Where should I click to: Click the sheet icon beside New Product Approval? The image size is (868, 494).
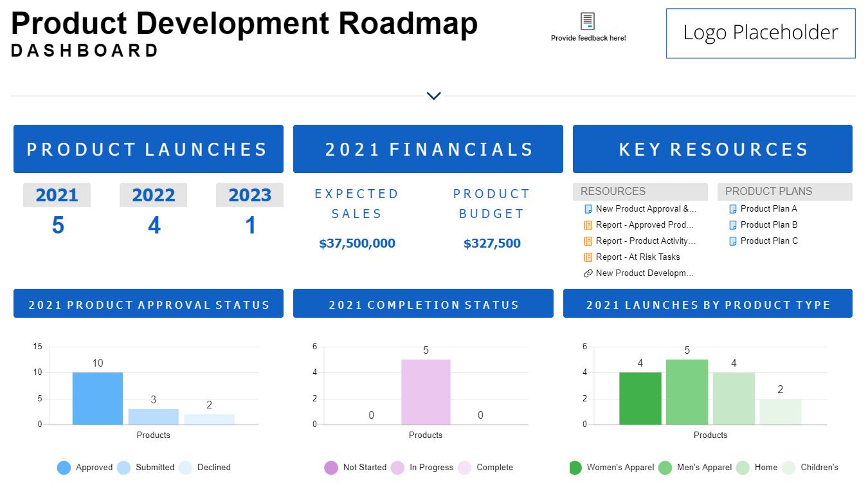point(588,209)
